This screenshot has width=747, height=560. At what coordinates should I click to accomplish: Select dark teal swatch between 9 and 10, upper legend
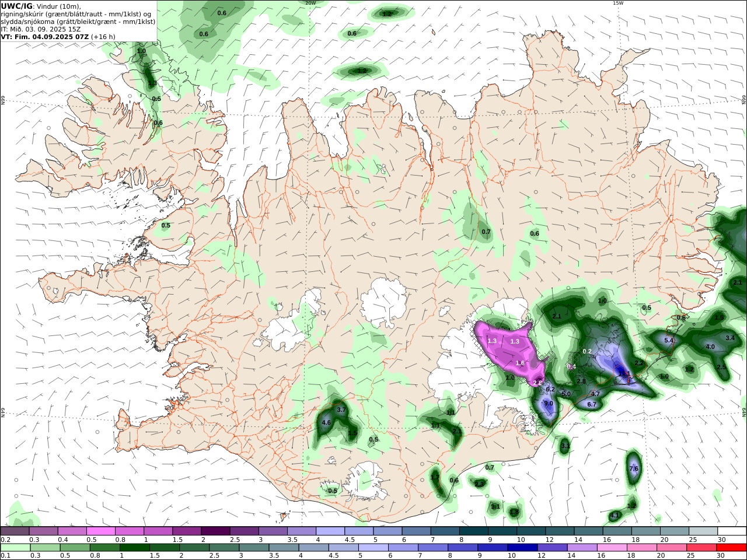pyautogui.click(x=502, y=531)
